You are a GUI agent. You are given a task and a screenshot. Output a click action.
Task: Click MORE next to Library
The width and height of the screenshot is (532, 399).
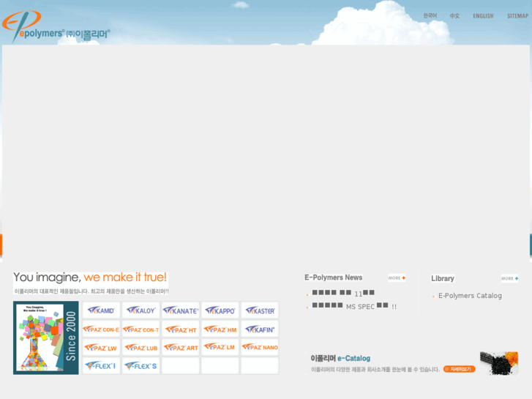click(x=509, y=278)
